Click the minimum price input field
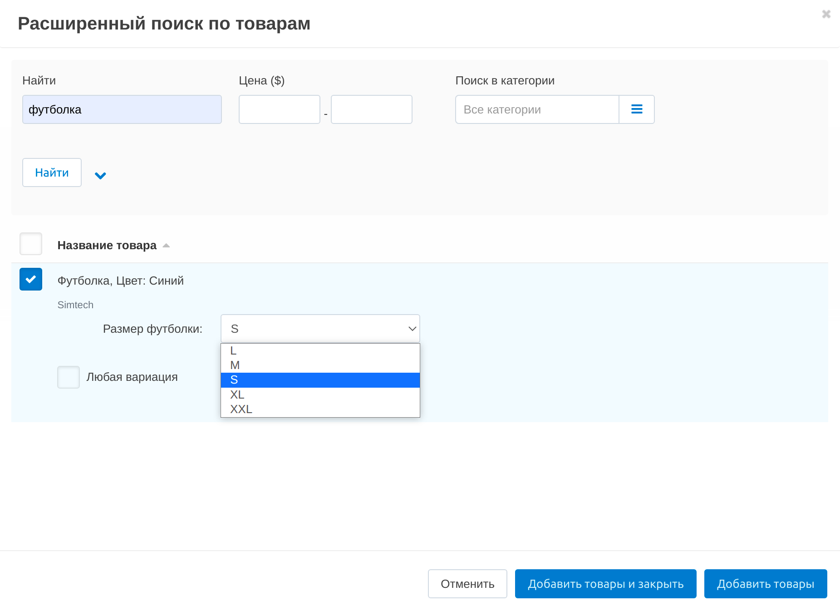Image resolution: width=840 pixels, height=616 pixels. pyautogui.click(x=279, y=109)
